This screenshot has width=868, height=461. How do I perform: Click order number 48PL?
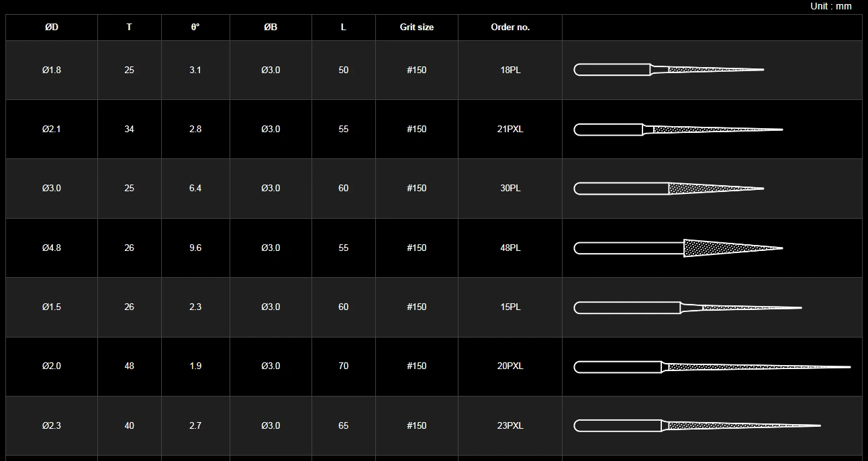pyautogui.click(x=510, y=248)
